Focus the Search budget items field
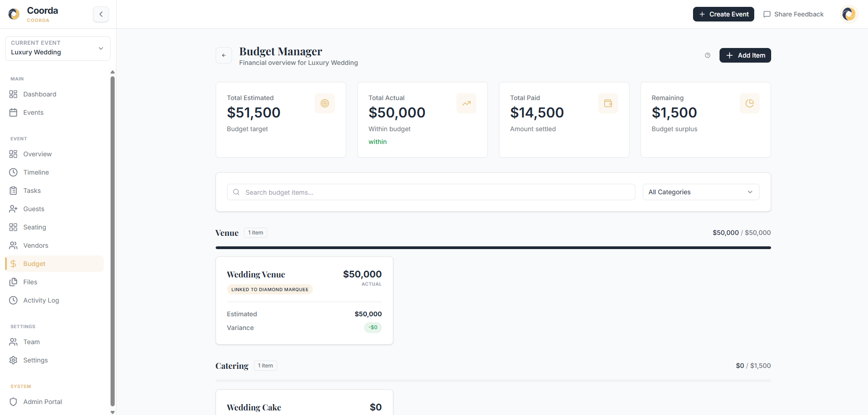The image size is (868, 415). [x=431, y=192]
